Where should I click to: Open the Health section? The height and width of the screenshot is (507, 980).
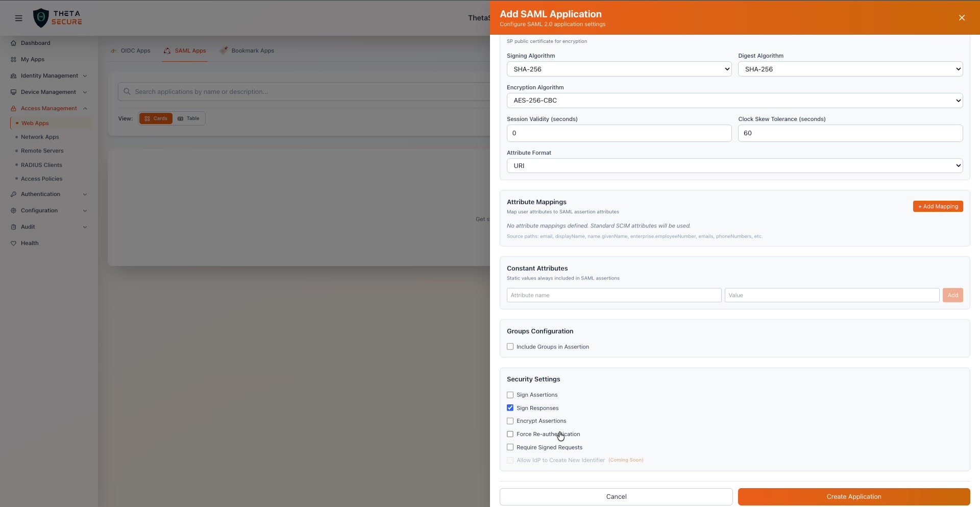29,243
